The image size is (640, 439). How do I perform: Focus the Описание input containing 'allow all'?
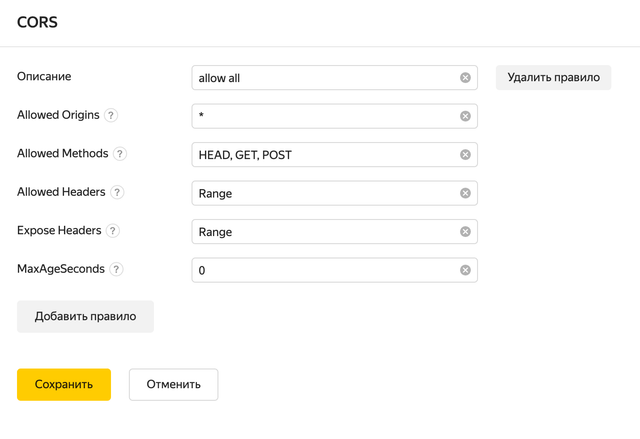tap(325, 78)
